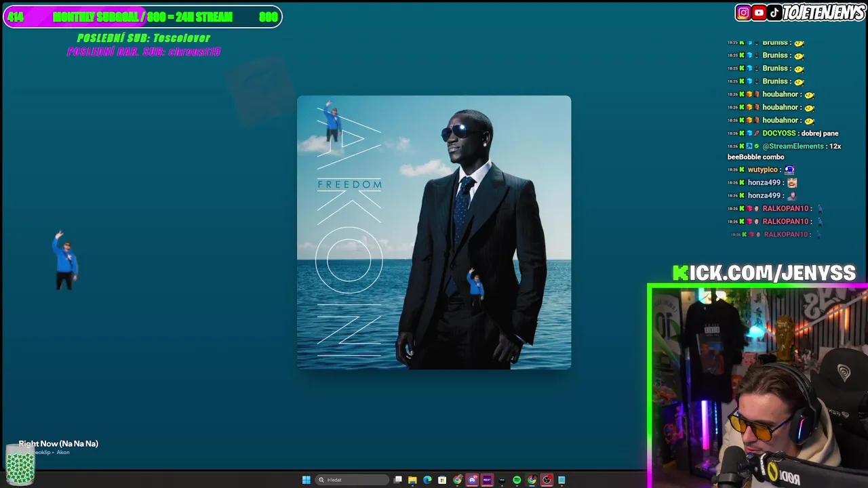The width and height of the screenshot is (868, 488).
Task: Open the dark taskbar icon left of Spotify
Action: point(502,480)
